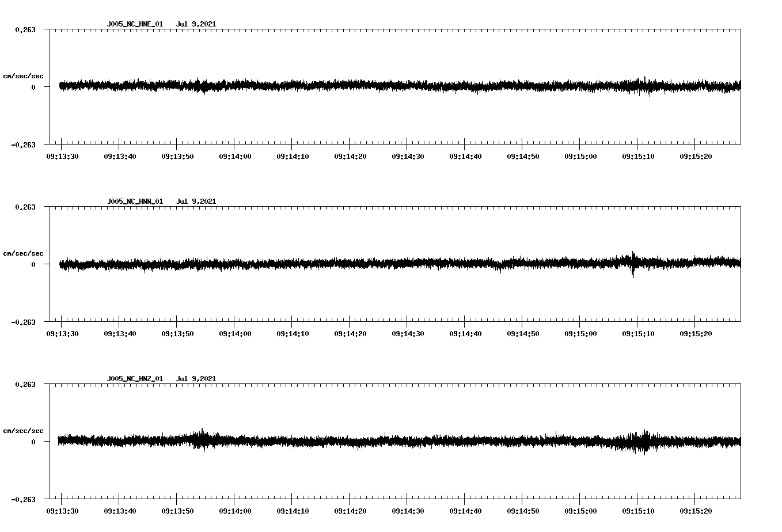Viewport: 782px width, 532px height.
Task: Click the J005_NC_HNZ_01 channel title
Action: click(135, 379)
